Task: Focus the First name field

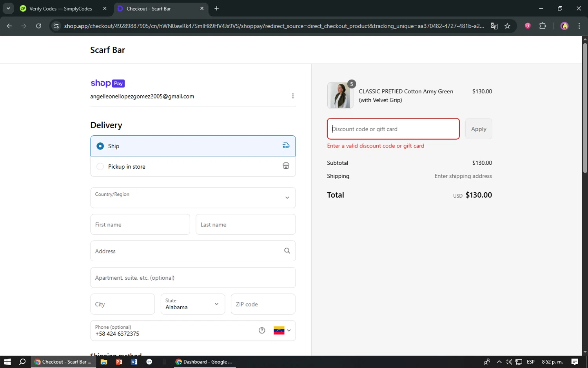Action: 140,224
